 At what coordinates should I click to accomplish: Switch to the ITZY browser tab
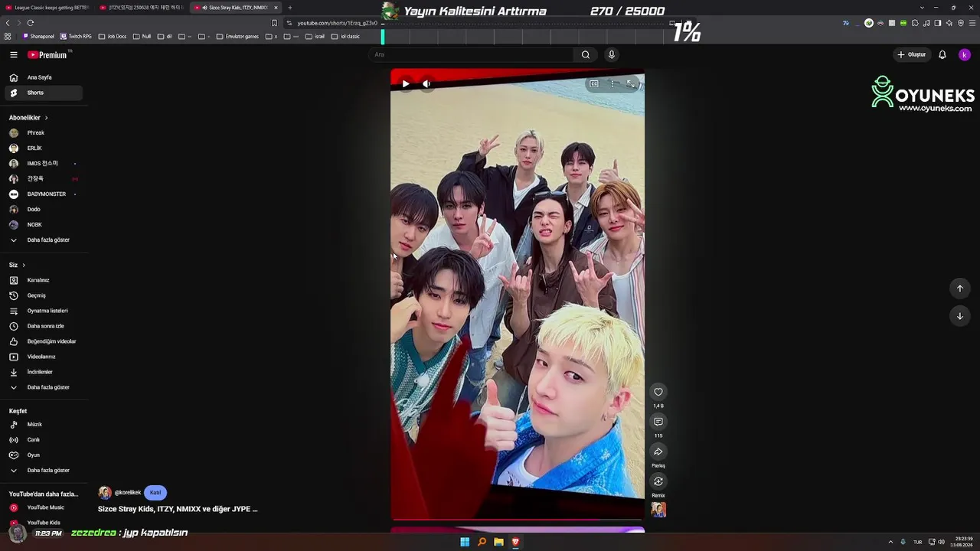coord(142,8)
